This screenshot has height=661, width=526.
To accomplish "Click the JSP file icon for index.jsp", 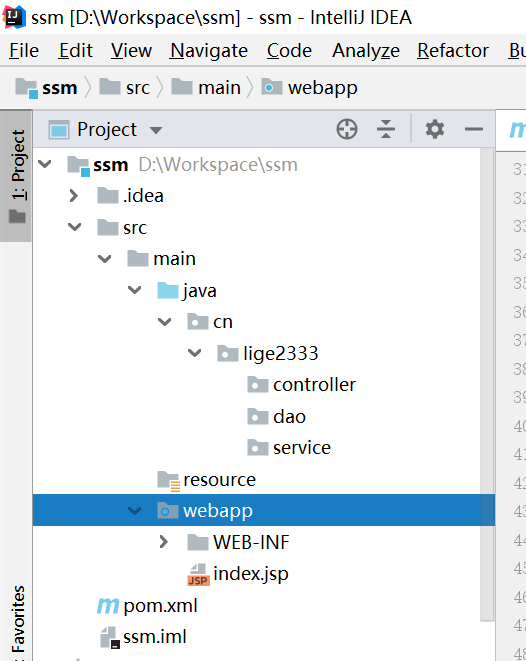I will [198, 575].
